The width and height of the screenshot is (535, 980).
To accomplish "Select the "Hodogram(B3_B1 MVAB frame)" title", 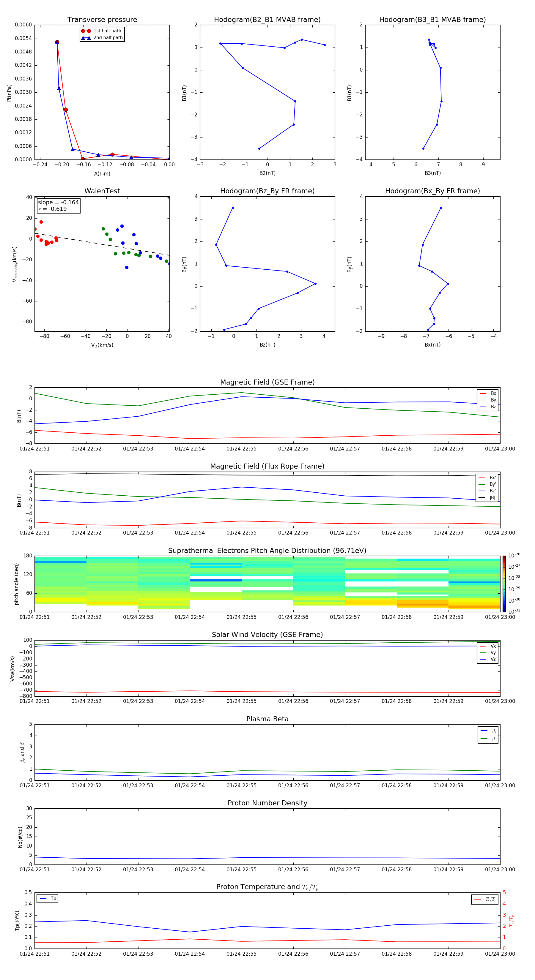I will [432, 20].
